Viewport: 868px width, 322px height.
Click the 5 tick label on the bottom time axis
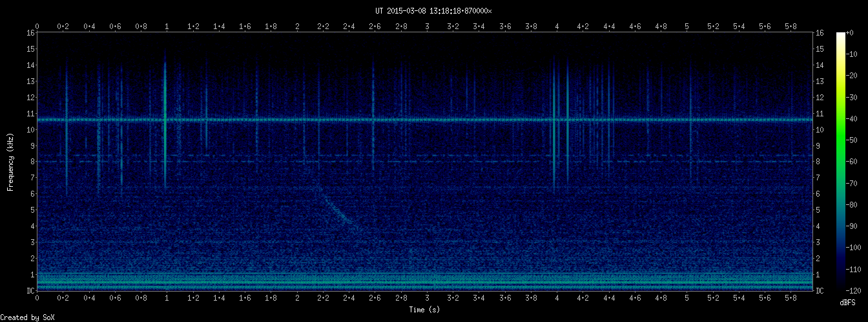coord(687,299)
